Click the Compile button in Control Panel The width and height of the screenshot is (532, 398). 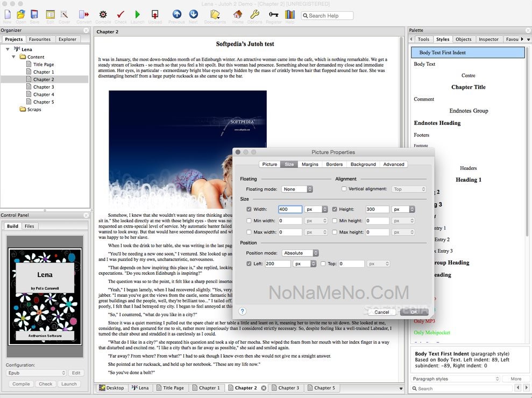pyautogui.click(x=21, y=384)
